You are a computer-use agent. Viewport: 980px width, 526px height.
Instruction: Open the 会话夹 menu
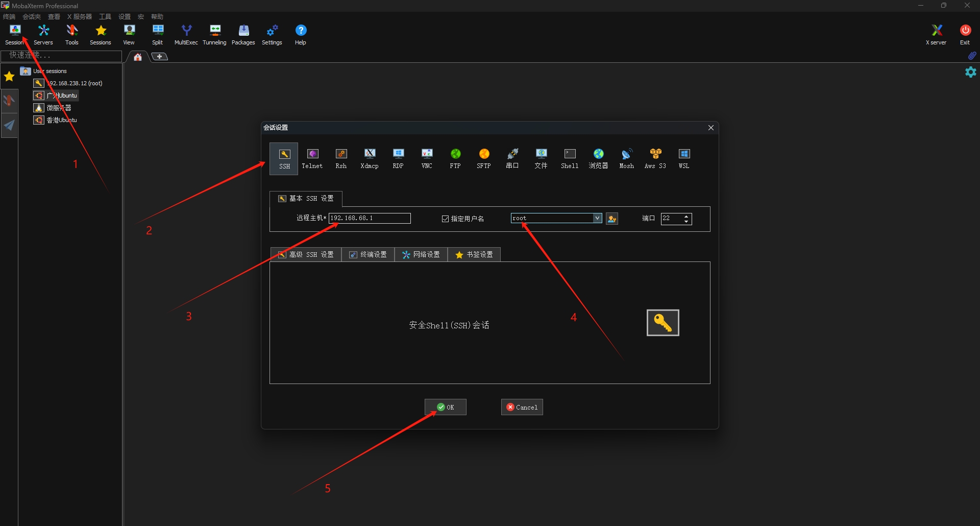tap(32, 17)
